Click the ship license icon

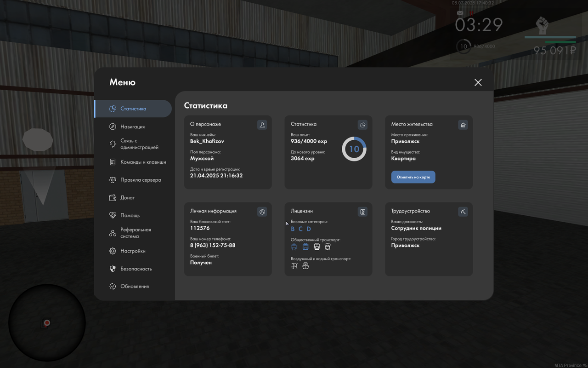click(305, 265)
